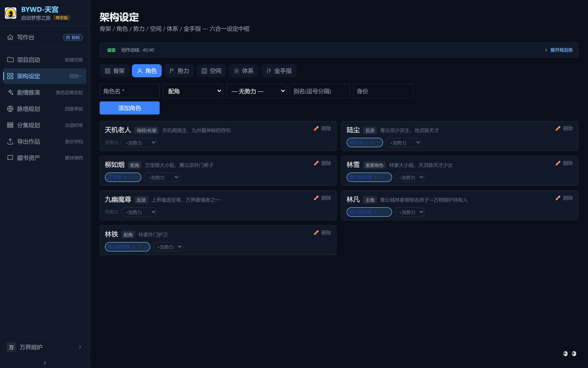Remove 青云宗 tag from 陆尘
Image resolution: width=588 pixels, height=368 pixels.
378,142
